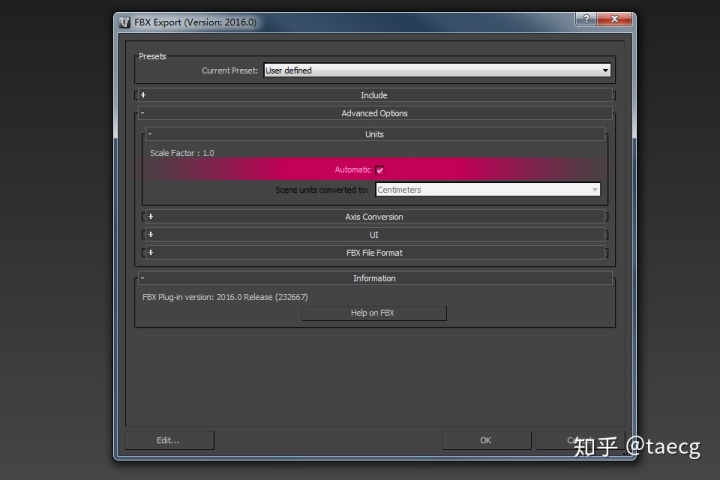720x480 pixels.
Task: Collapse the Units rollout
Action: tap(374, 134)
